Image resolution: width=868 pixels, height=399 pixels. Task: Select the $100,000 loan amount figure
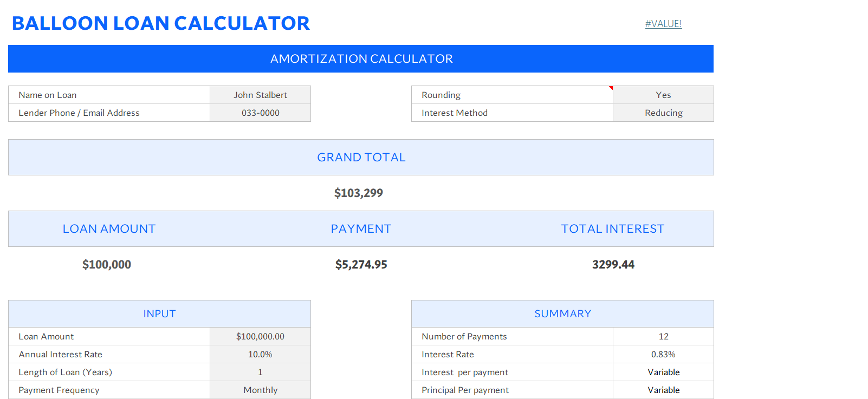tap(107, 264)
